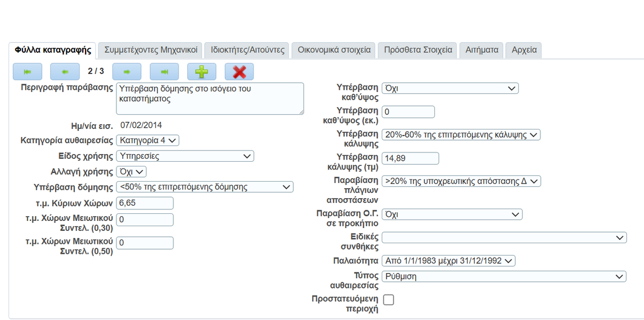Go to the first record with the rewind arrow icon

coord(28,72)
